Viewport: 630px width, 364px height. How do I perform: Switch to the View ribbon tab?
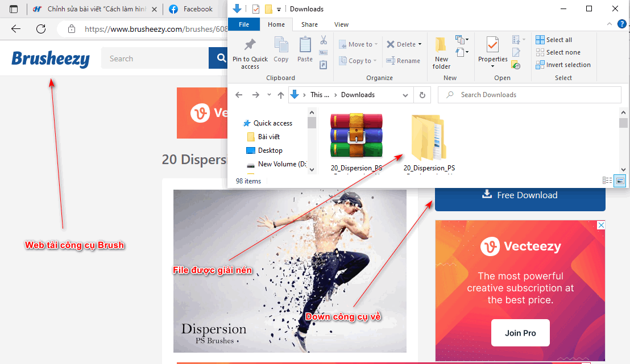[x=341, y=24]
